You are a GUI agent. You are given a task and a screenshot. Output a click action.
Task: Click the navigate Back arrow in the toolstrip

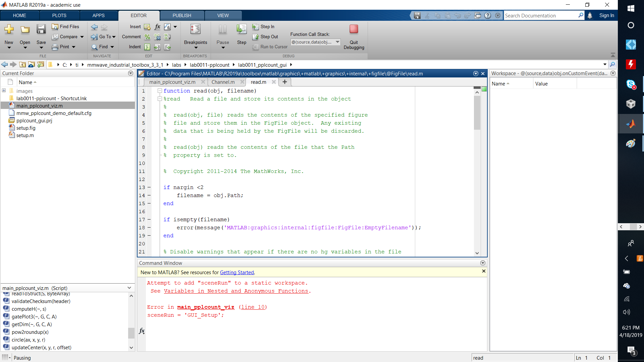pyautogui.click(x=95, y=27)
